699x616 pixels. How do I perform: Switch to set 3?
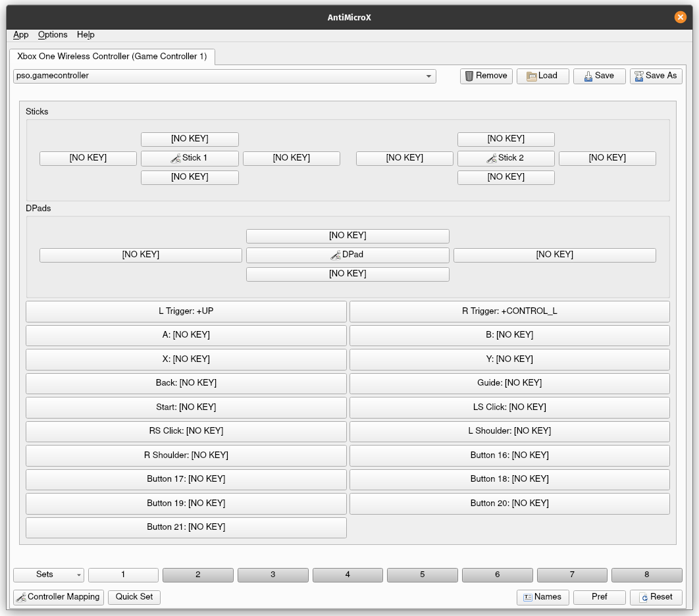(273, 575)
